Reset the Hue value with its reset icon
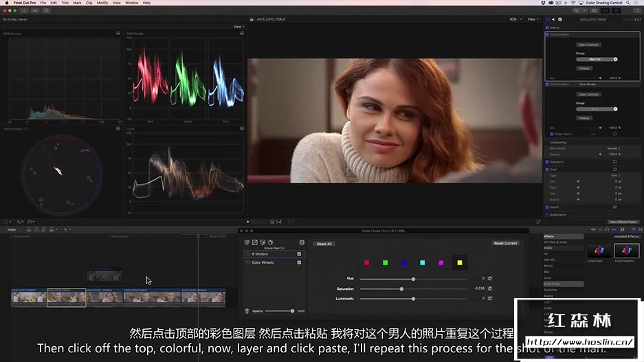This screenshot has width=644, height=362. point(489,279)
